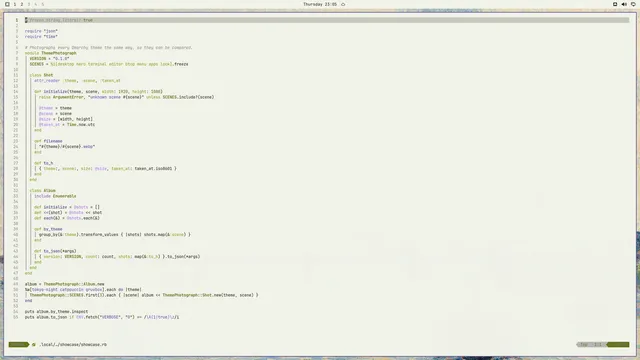Switch to workspace 2
This screenshot has height=360, width=640.
coord(22,4)
